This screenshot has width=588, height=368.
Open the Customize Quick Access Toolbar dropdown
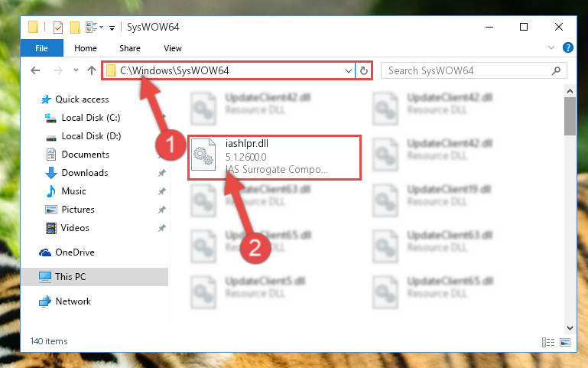112,28
